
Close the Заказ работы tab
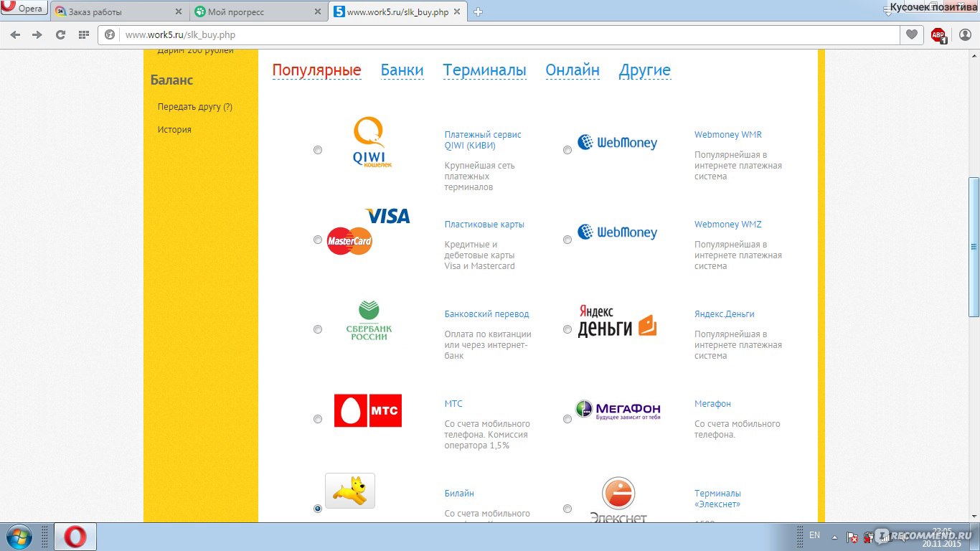179,12
